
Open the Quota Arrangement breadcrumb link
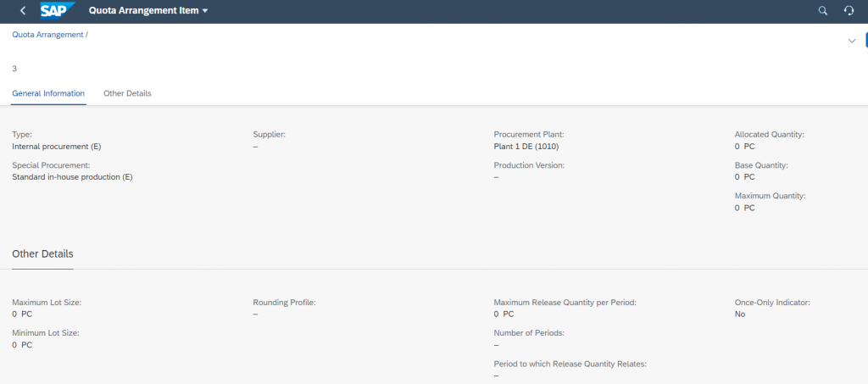click(x=48, y=34)
